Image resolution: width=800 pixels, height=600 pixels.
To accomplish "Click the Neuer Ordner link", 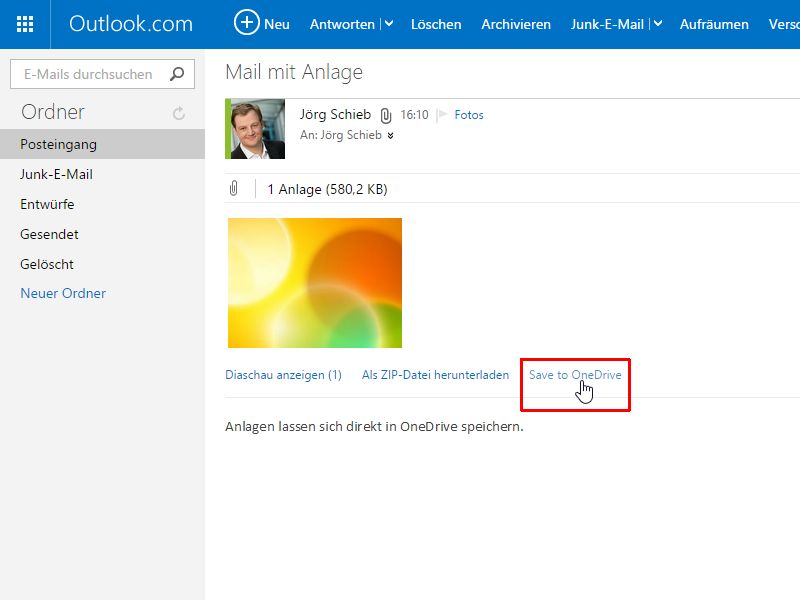I will click(63, 293).
